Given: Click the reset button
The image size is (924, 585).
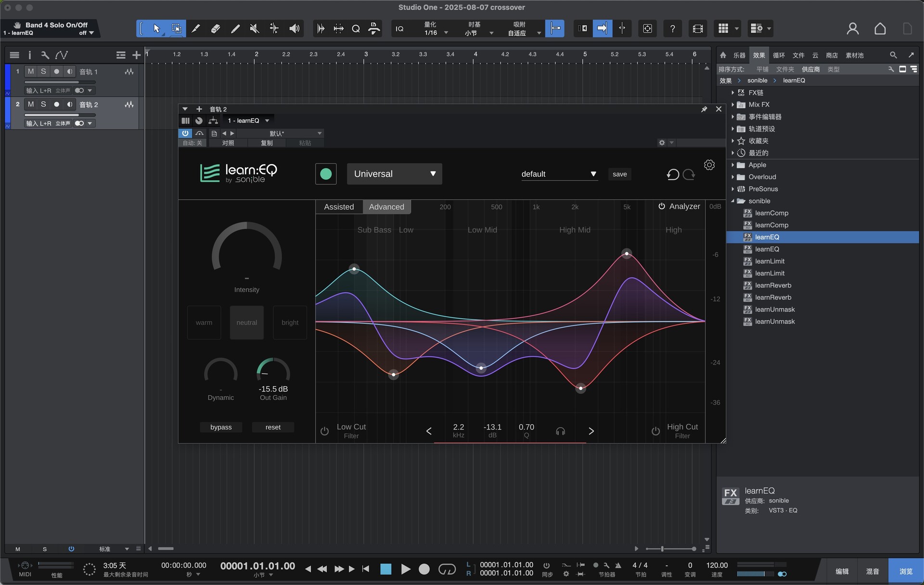Looking at the screenshot, I should pos(273,427).
